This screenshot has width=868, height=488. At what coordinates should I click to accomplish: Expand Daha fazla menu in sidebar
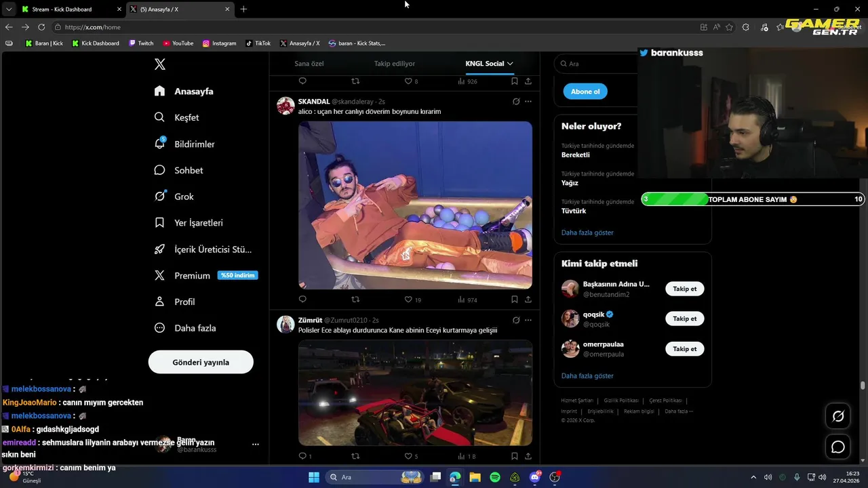point(185,328)
